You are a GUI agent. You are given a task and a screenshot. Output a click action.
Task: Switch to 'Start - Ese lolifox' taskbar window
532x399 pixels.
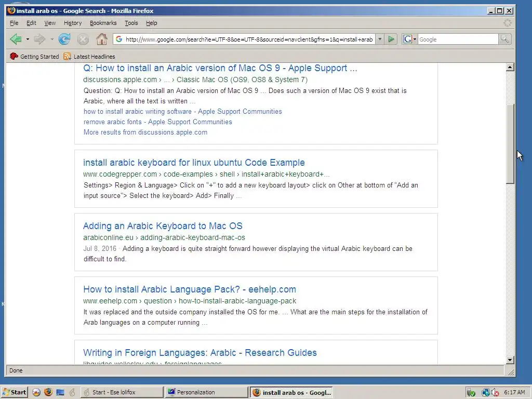[122, 392]
